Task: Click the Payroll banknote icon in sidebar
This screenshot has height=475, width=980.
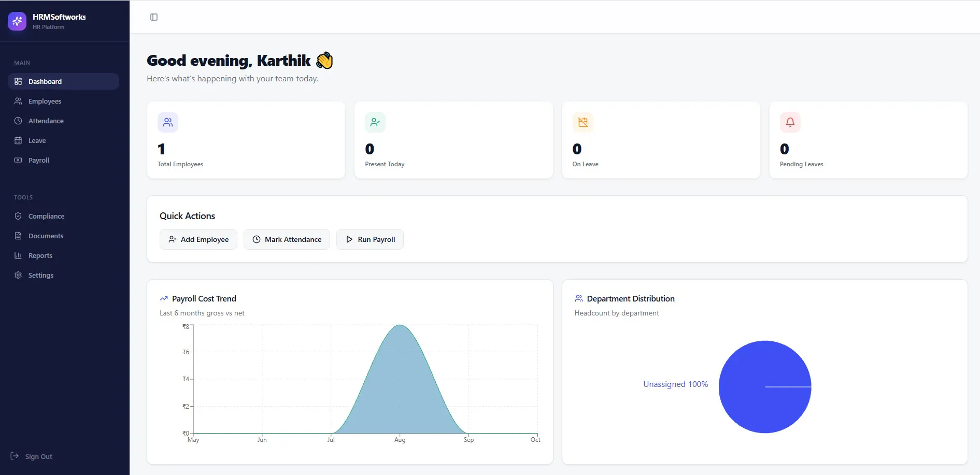Action: [x=18, y=160]
